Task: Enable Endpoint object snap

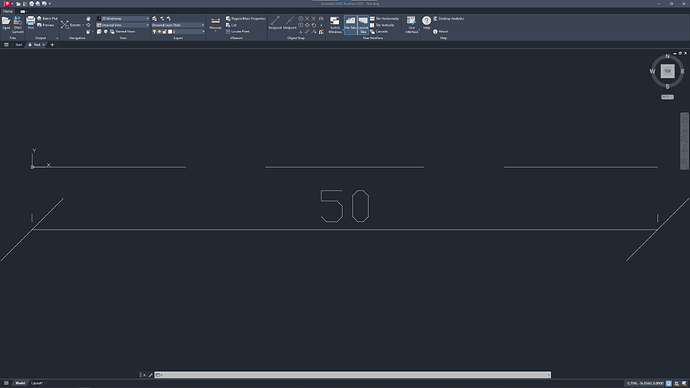Action: (x=275, y=23)
